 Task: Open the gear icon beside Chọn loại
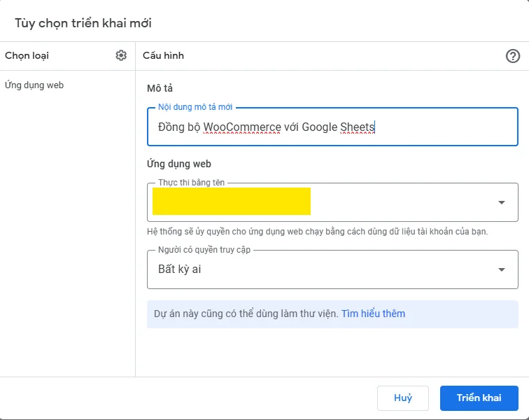[121, 55]
